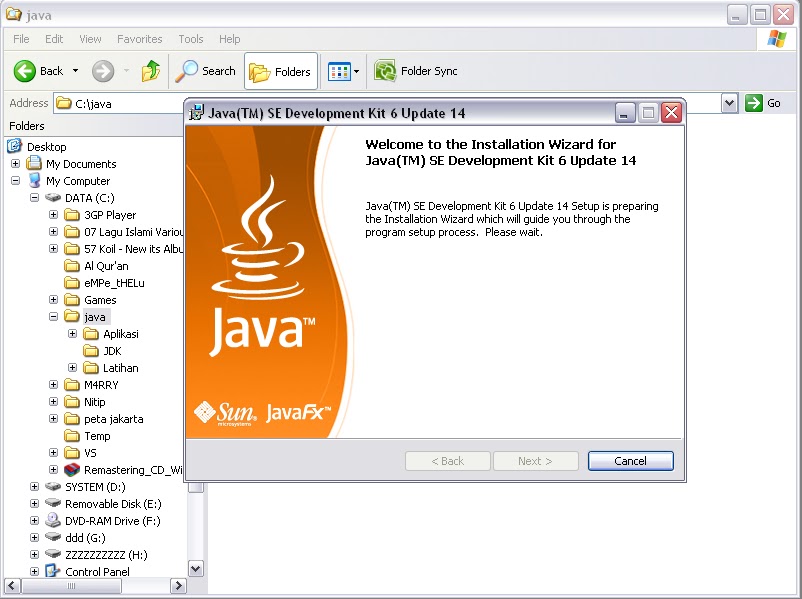The height and width of the screenshot is (599, 802).
Task: Select the ZZZZZZZZZZ (H:) drive icon
Action: click(x=53, y=554)
